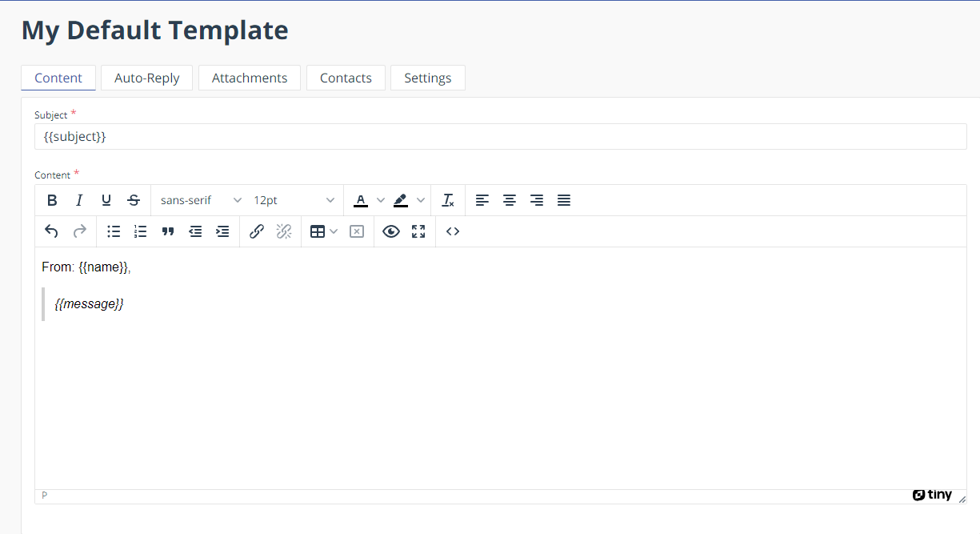Enter fullscreen editing mode
Image resolution: width=980 pixels, height=534 pixels.
coord(418,231)
